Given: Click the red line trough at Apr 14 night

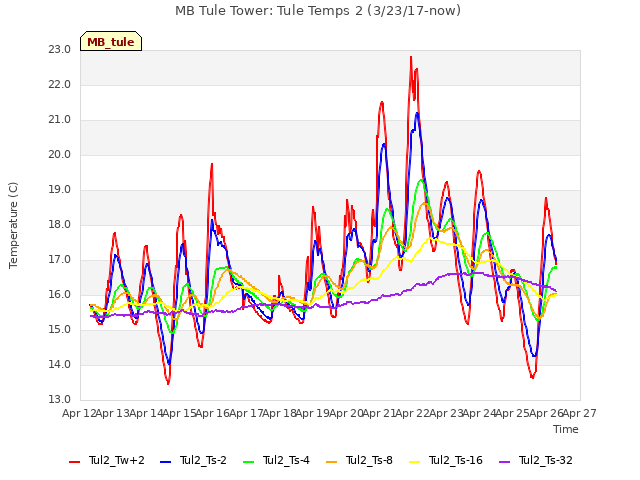Looking at the screenshot, I should point(168,383).
